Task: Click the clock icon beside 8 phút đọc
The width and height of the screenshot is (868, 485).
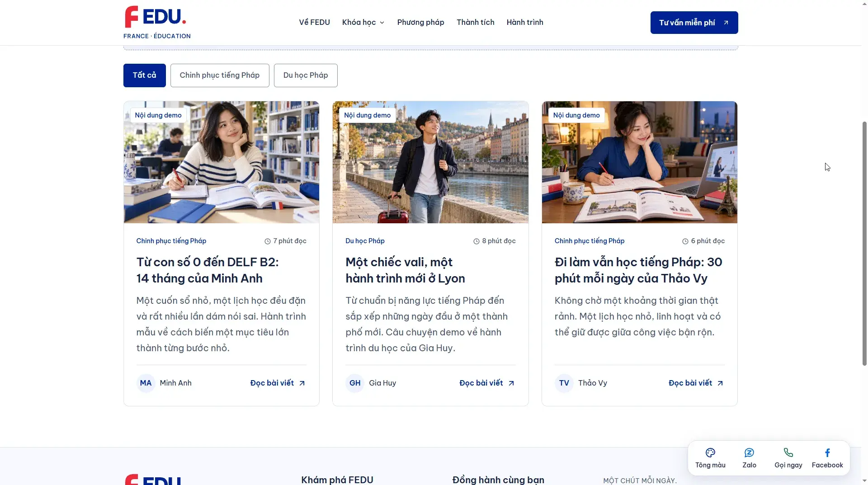Action: 476,241
